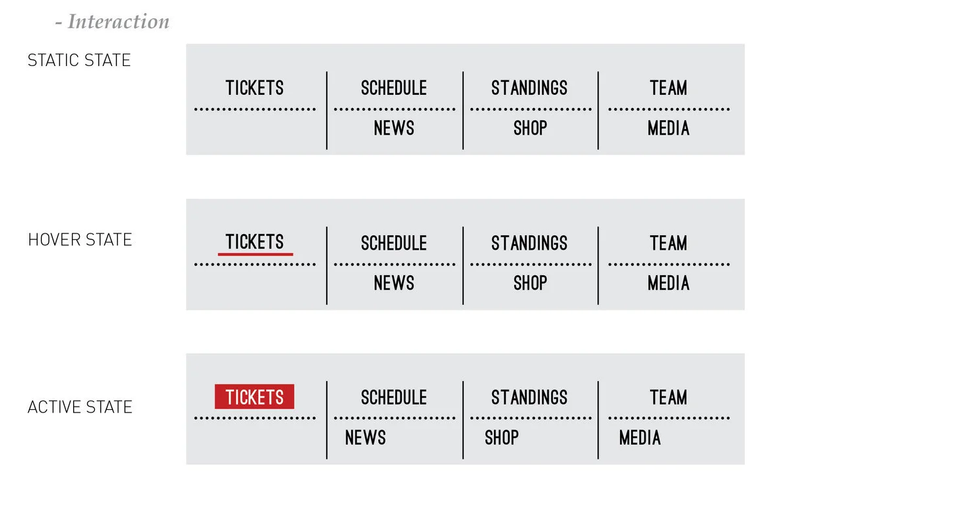Open NEWS in the hover state menu
This screenshot has width=980, height=508.
pyautogui.click(x=394, y=283)
